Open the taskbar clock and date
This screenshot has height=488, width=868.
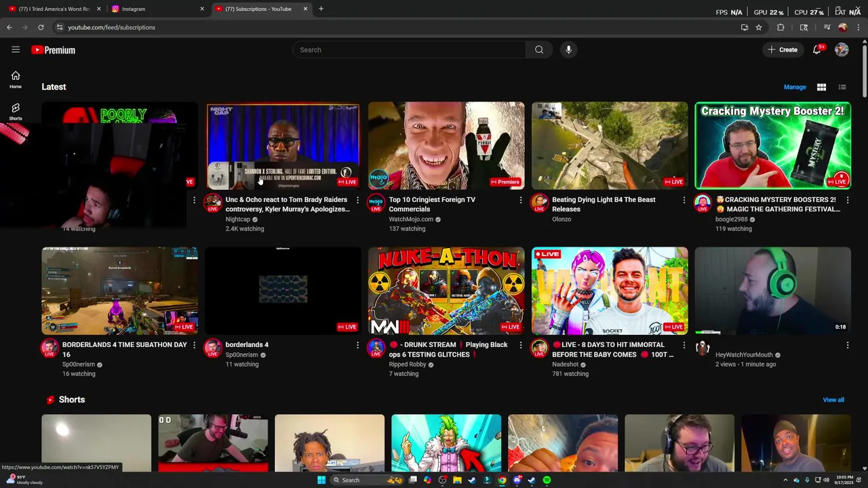point(845,480)
